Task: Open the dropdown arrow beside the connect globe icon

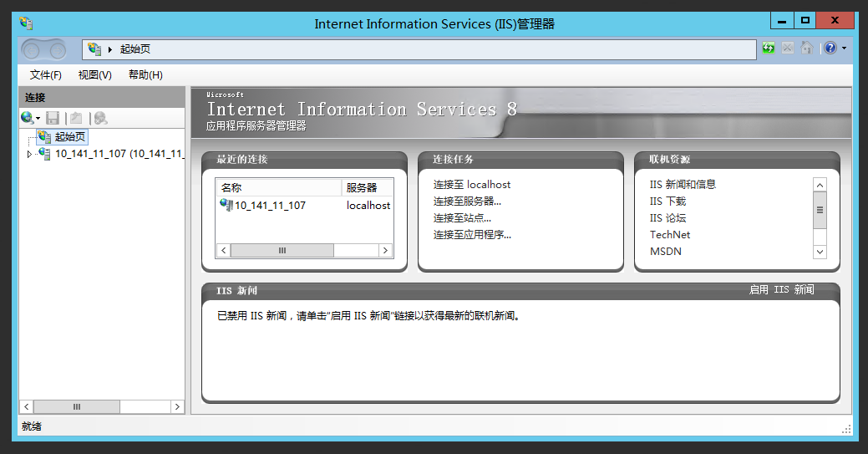Action: click(x=38, y=120)
